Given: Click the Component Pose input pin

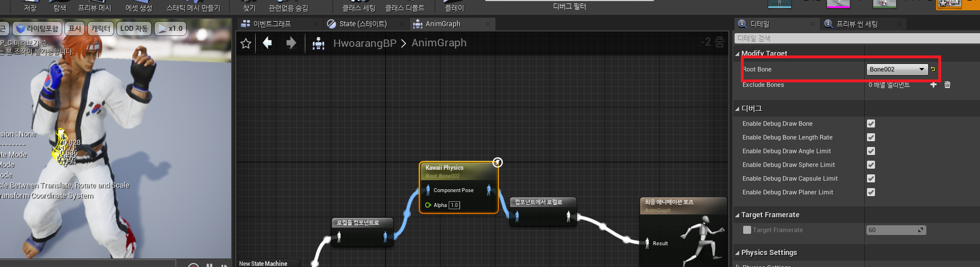Looking at the screenshot, I should (428, 190).
